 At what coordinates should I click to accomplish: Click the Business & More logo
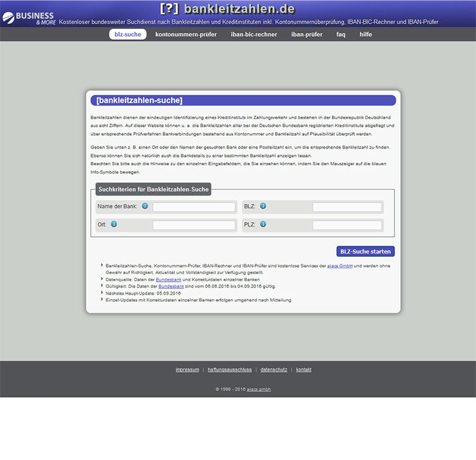(x=29, y=18)
